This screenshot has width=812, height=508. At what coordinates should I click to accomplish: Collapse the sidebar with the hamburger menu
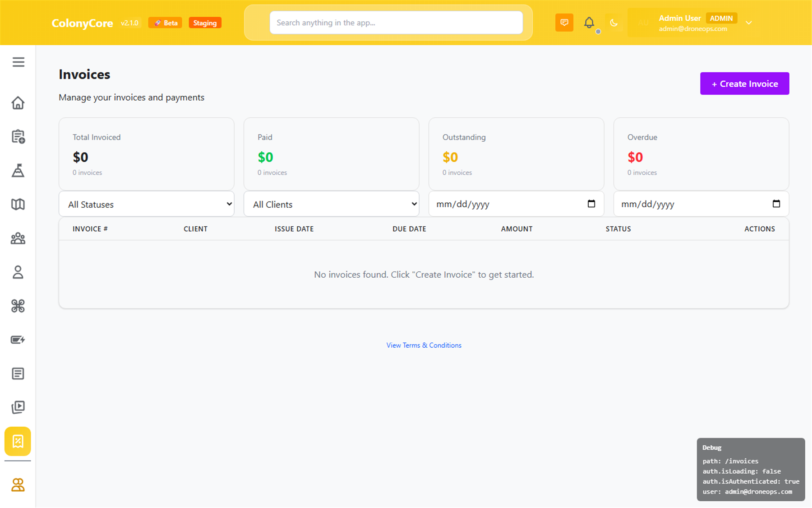coord(18,62)
